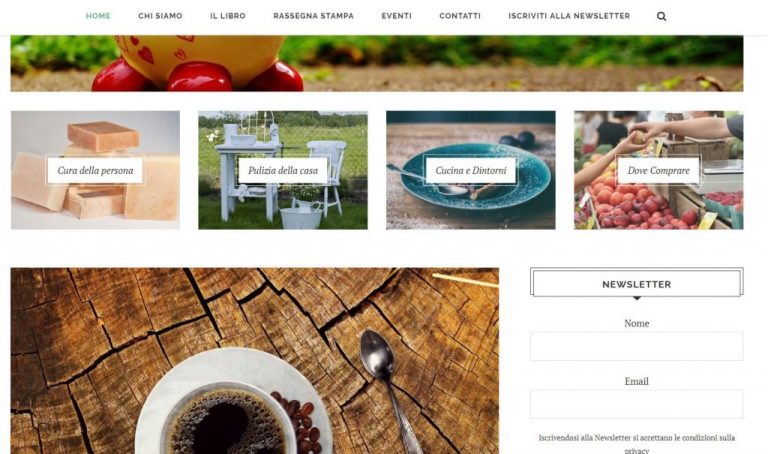The height and width of the screenshot is (454, 768).
Task: Open the CONTATTI page
Action: point(460,16)
